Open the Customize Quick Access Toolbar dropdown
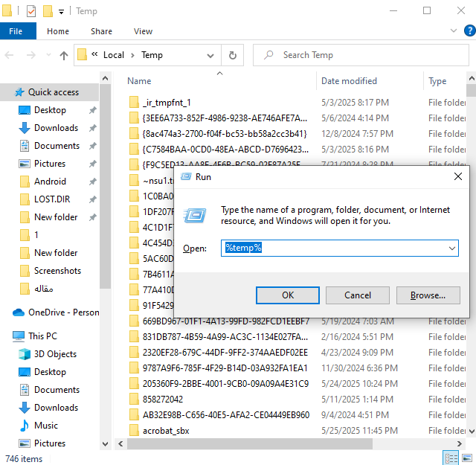Image resolution: width=476 pixels, height=465 pixels. click(x=61, y=12)
